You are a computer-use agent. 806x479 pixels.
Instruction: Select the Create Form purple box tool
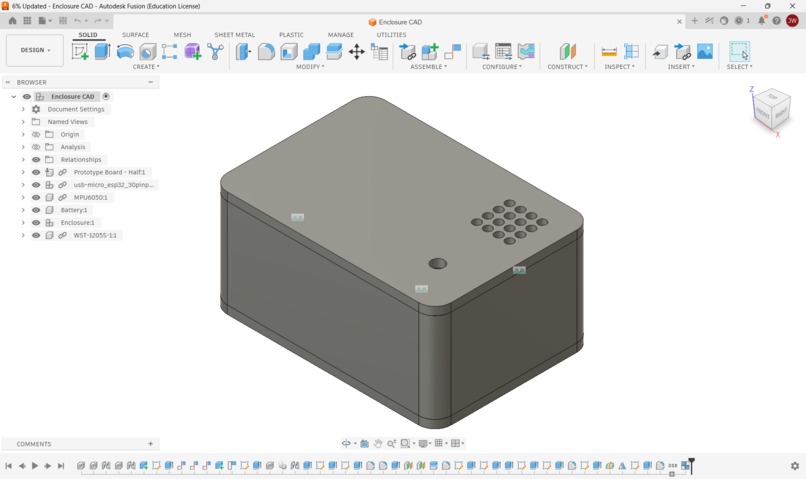[x=193, y=52]
